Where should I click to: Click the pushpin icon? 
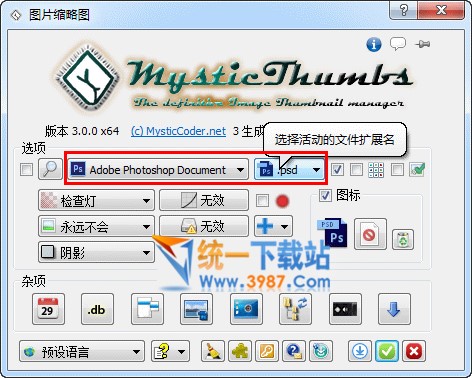point(422,44)
